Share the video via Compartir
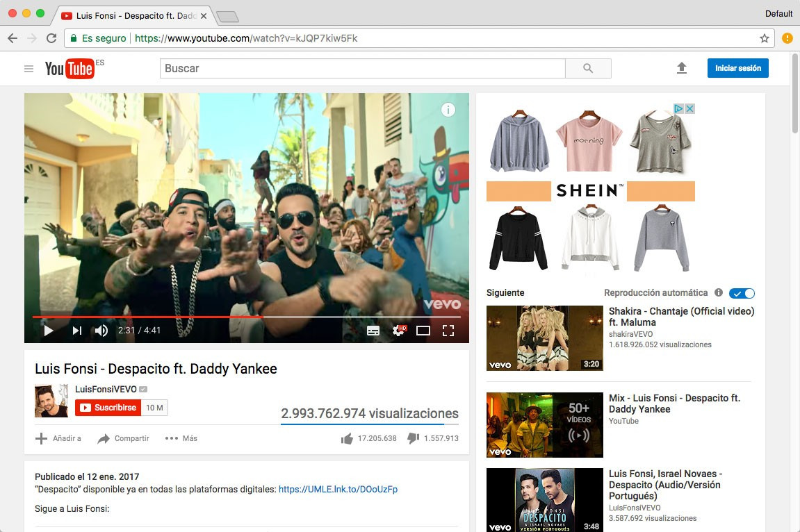Viewport: 800px width, 532px height. point(124,438)
